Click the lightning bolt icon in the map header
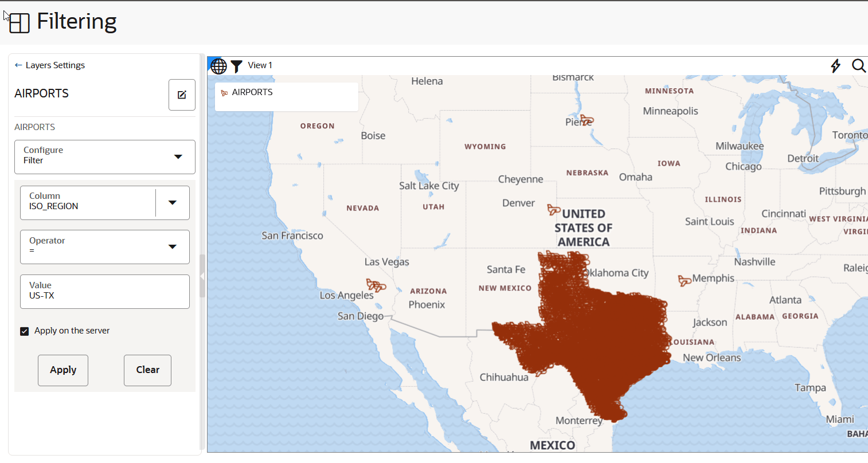The height and width of the screenshot is (463, 868). 835,66
